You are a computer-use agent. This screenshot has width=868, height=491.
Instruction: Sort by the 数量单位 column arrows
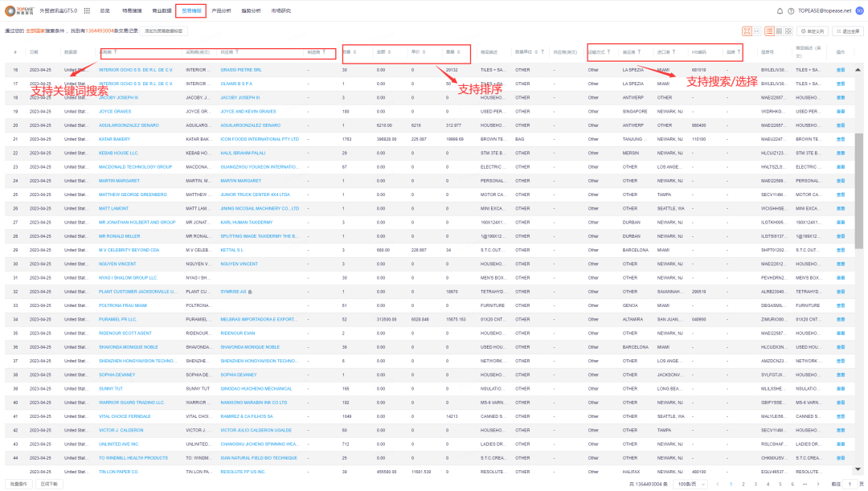(536, 52)
